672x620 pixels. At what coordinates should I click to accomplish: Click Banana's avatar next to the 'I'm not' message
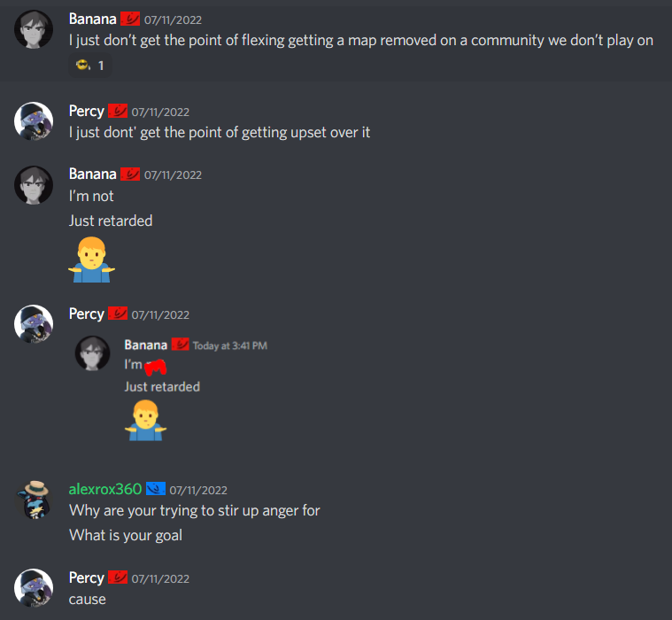[x=34, y=185]
